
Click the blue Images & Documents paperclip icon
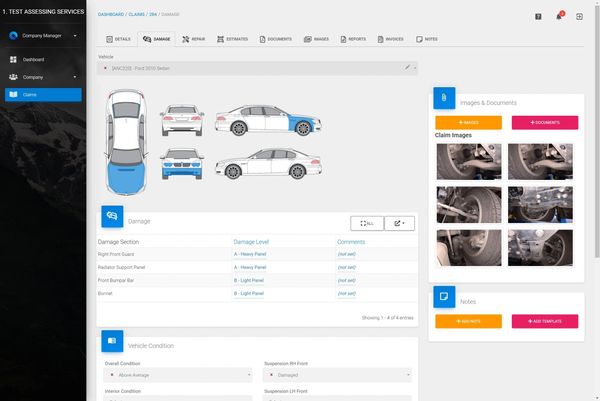444,98
